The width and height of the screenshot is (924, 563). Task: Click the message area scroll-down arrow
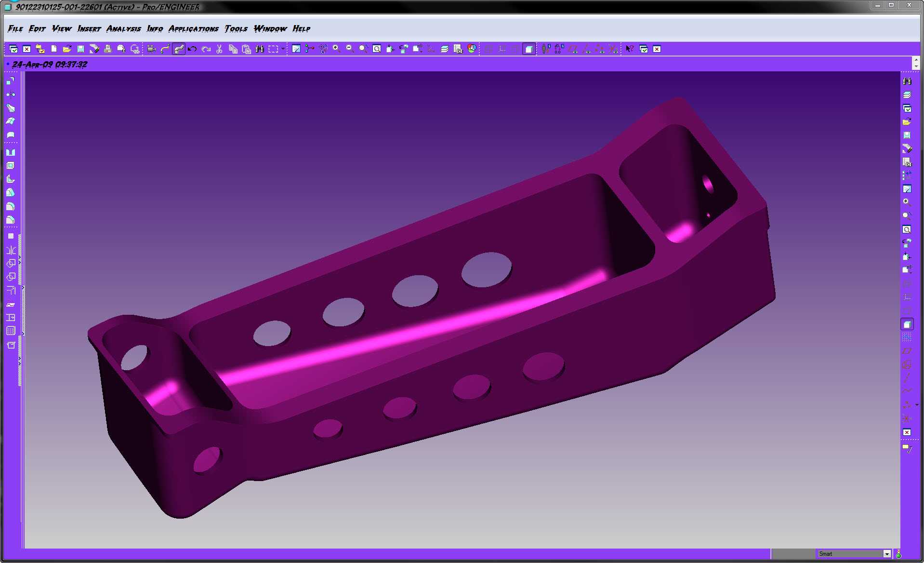coord(916,67)
